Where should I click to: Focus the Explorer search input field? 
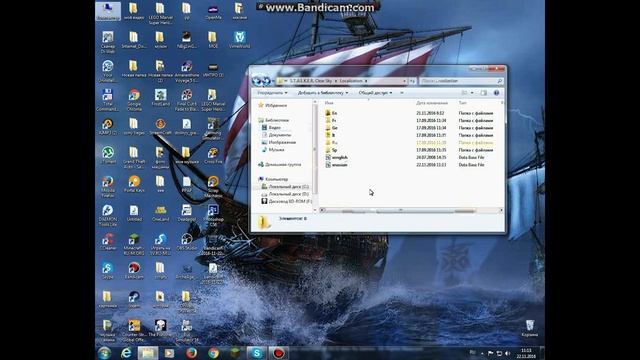click(x=461, y=81)
